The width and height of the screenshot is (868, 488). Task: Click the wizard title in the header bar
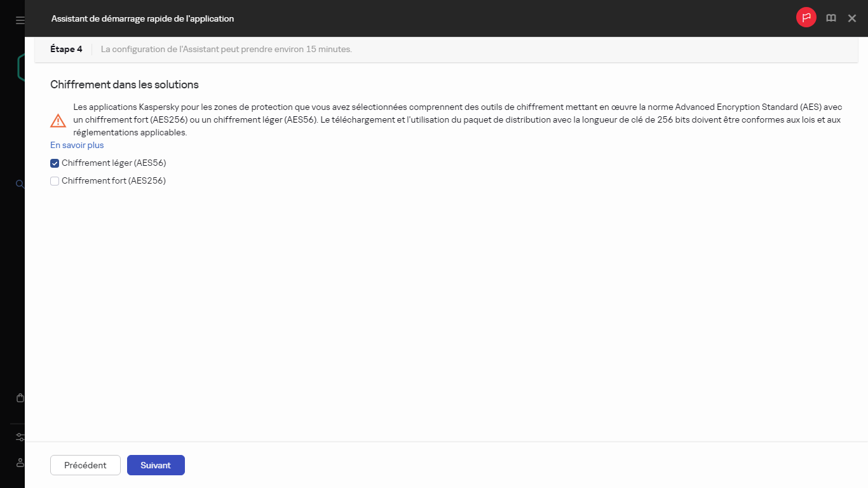click(x=142, y=18)
